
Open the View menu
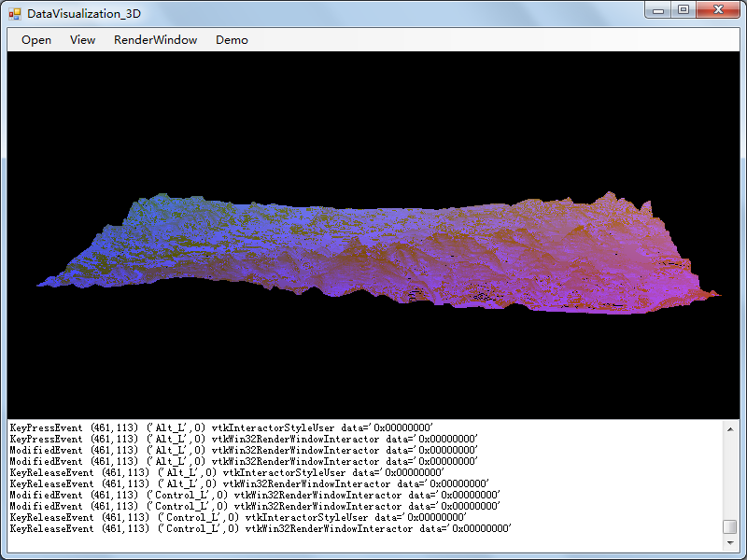(x=82, y=40)
